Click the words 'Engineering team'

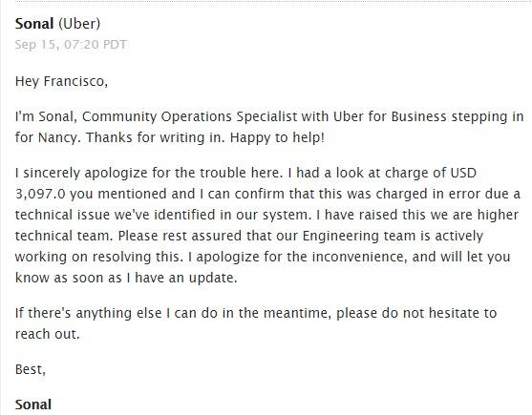click(x=359, y=237)
